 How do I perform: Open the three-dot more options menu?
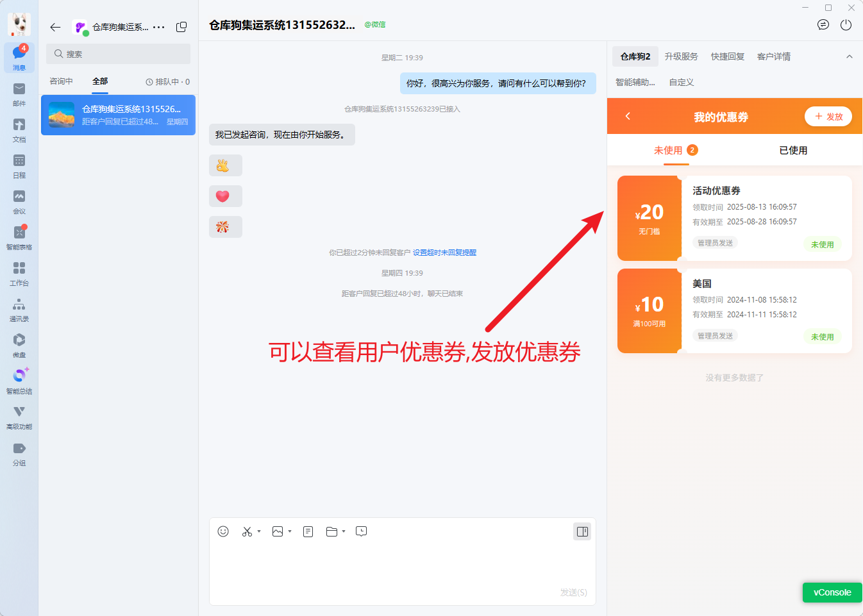click(x=159, y=27)
